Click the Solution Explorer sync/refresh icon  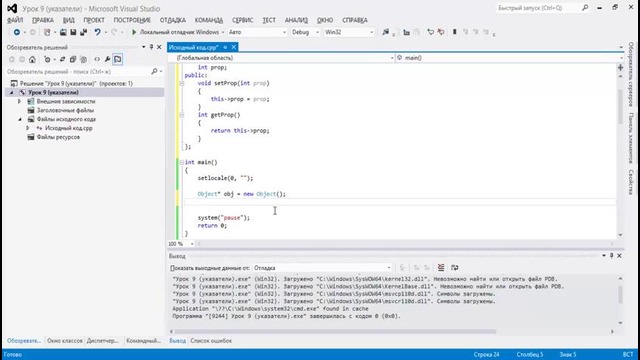pos(62,60)
